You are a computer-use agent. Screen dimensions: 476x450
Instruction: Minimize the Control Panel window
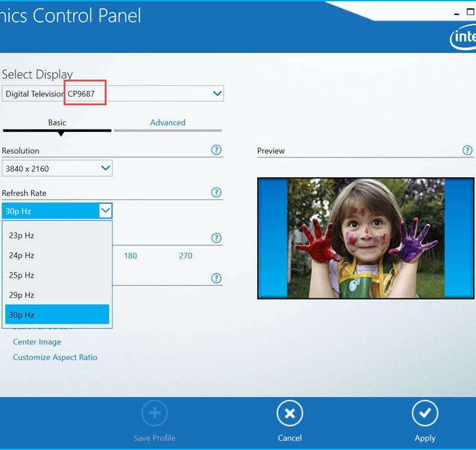pos(456,14)
